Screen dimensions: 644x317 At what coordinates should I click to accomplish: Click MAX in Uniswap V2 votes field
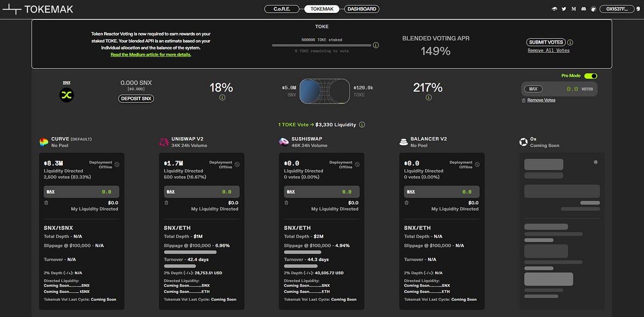171,192
